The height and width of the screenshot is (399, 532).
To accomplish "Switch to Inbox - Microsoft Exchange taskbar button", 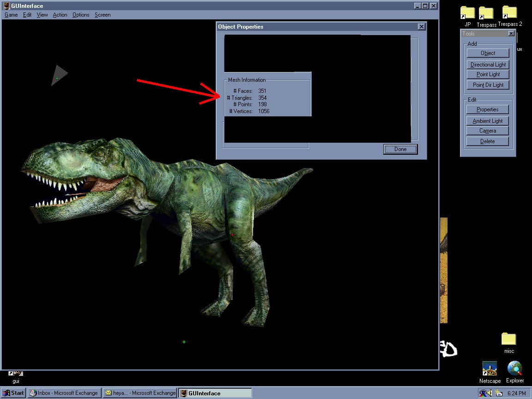I will 65,393.
